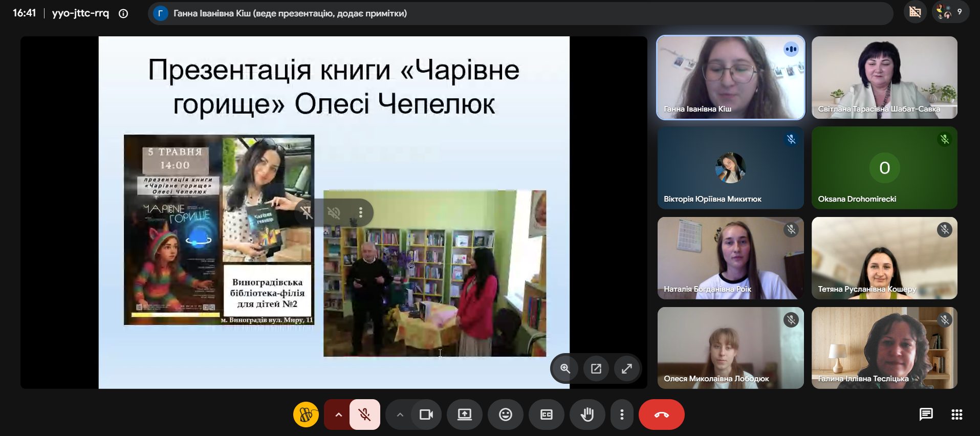Show meeting details info icon
The width and height of the screenshot is (980, 436).
pyautogui.click(x=123, y=13)
